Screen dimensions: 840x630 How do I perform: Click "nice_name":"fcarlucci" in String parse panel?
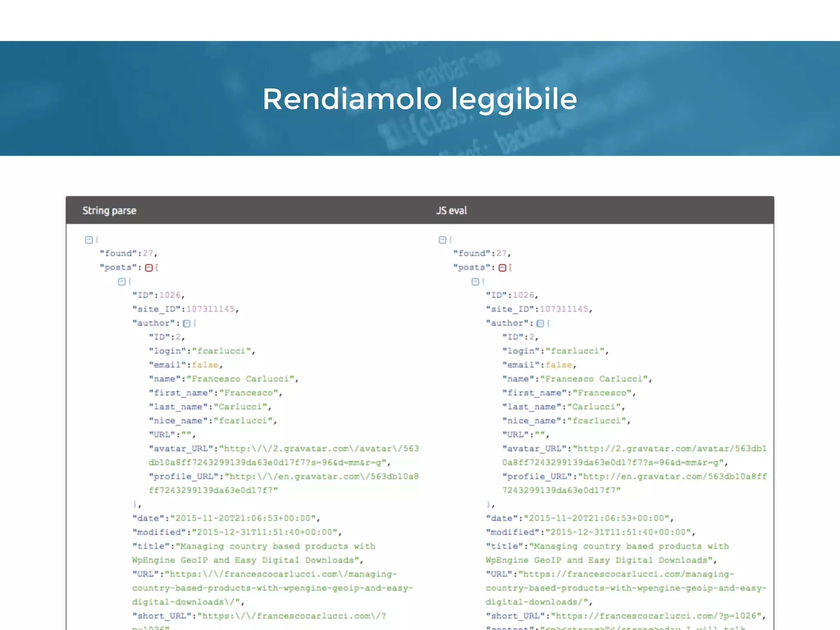[x=213, y=421]
